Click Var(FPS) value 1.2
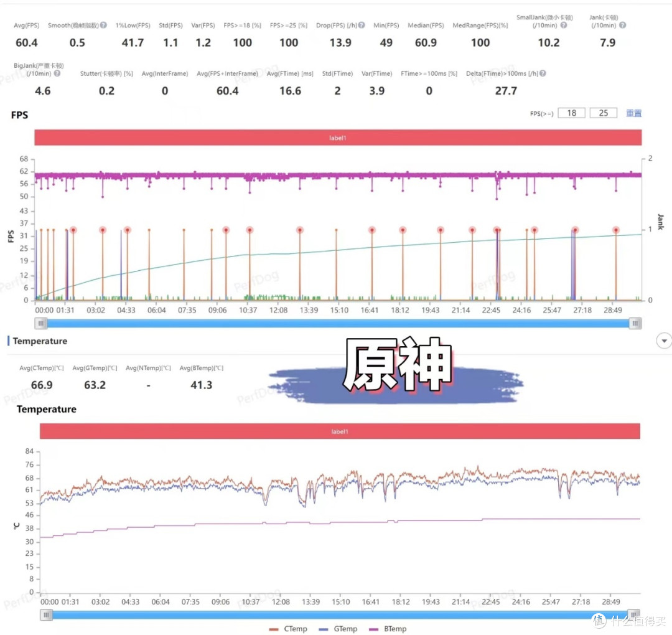The width and height of the screenshot is (672, 635). click(203, 43)
